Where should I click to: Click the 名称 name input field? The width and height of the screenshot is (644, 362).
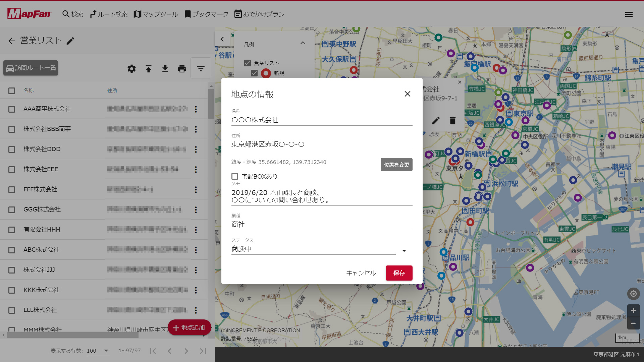click(322, 120)
